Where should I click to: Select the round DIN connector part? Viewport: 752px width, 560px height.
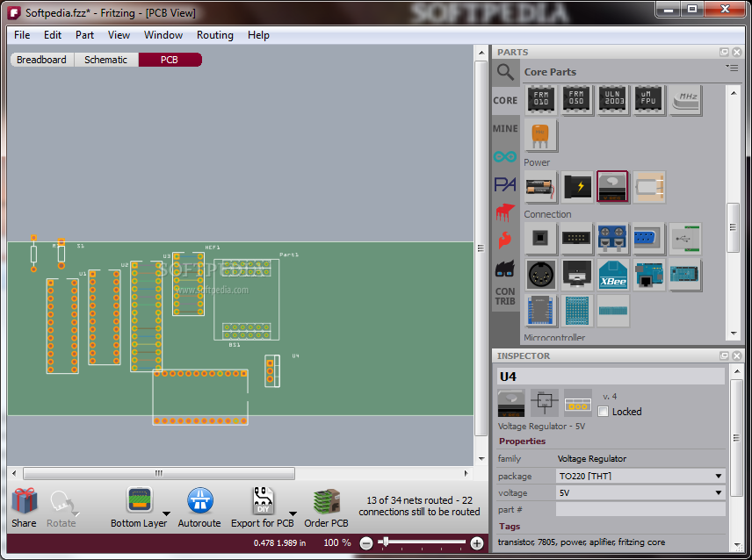(x=540, y=275)
